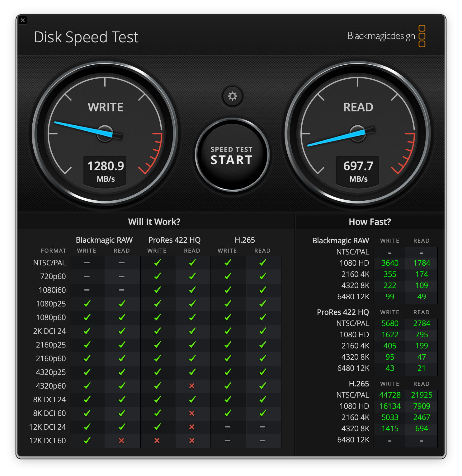
Task: Click green checkmark for 2K DCI 24 Blackmagic RAW write
Action: coord(87,331)
